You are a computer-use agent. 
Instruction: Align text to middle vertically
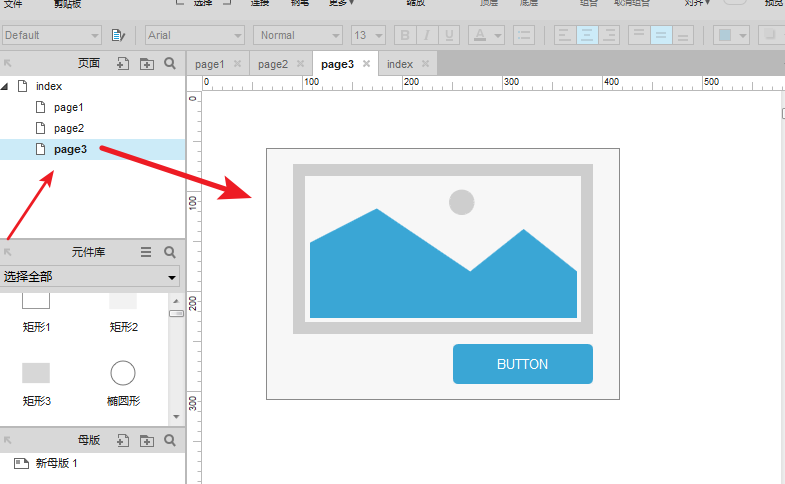click(x=661, y=35)
